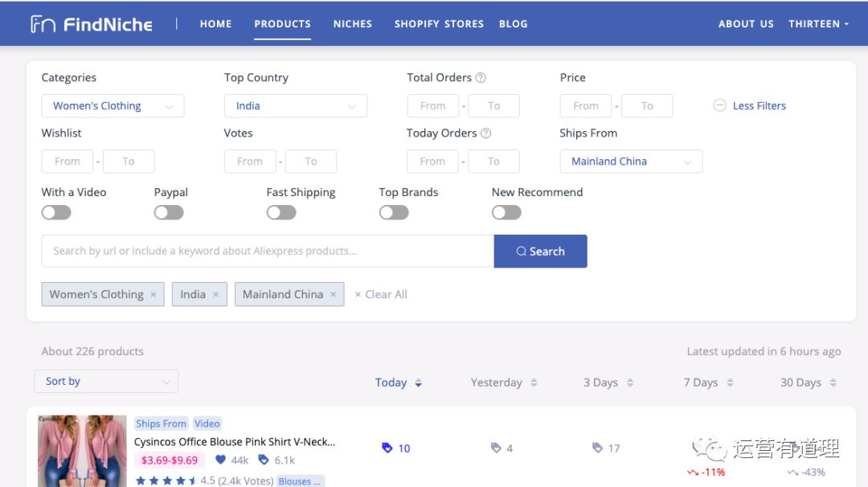Sort by the Today column arrows
868x487 pixels.
419,383
